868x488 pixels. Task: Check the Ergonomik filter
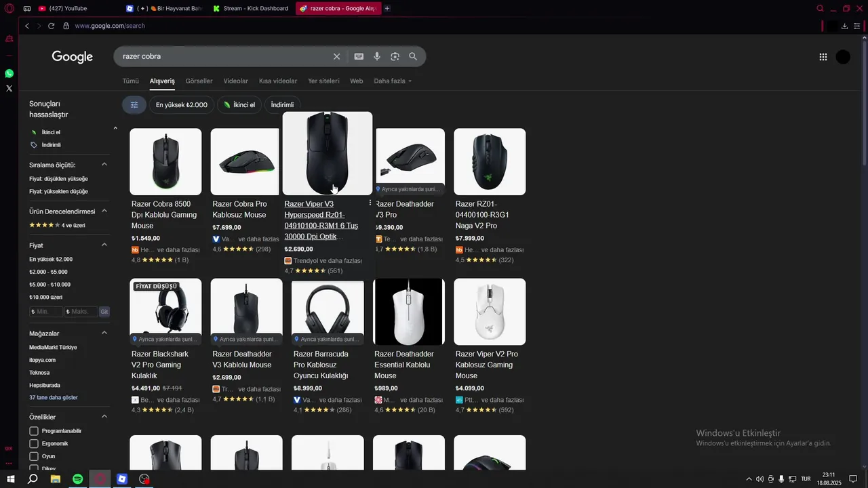coord(34,444)
